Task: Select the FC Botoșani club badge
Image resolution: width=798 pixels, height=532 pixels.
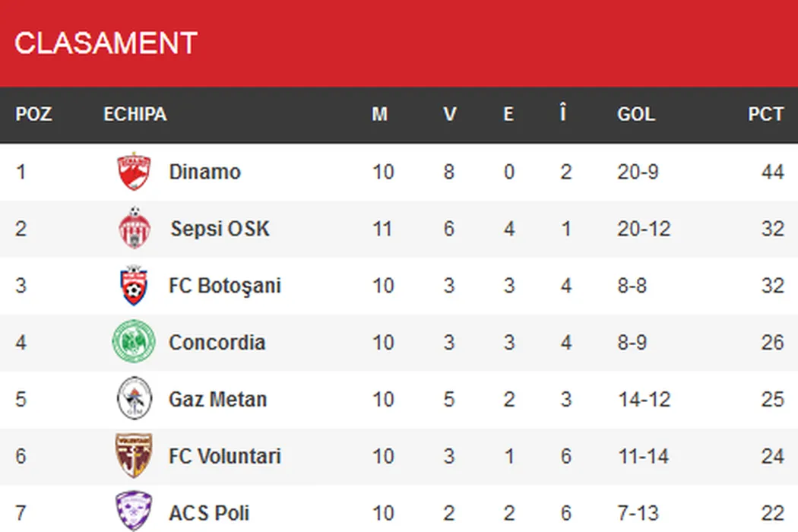Action: [134, 286]
